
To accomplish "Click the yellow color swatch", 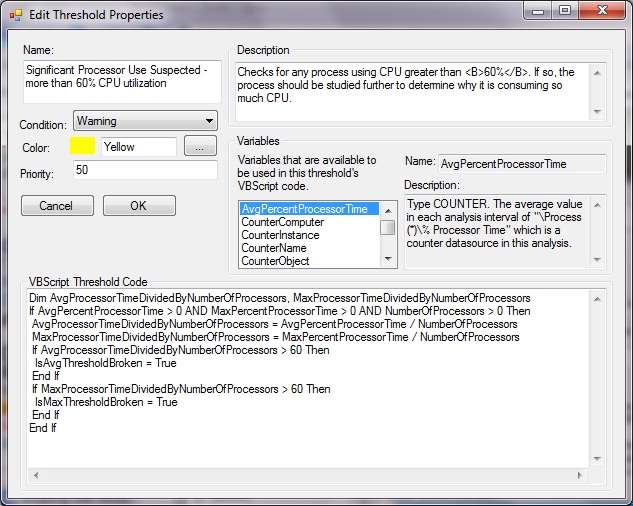I will (84, 146).
